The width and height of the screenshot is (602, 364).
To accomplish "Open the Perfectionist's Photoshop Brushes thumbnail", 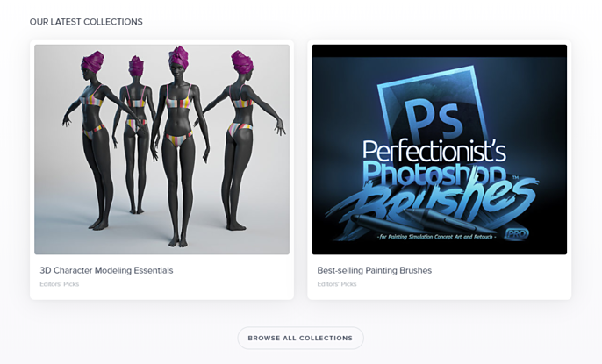I will [439, 149].
